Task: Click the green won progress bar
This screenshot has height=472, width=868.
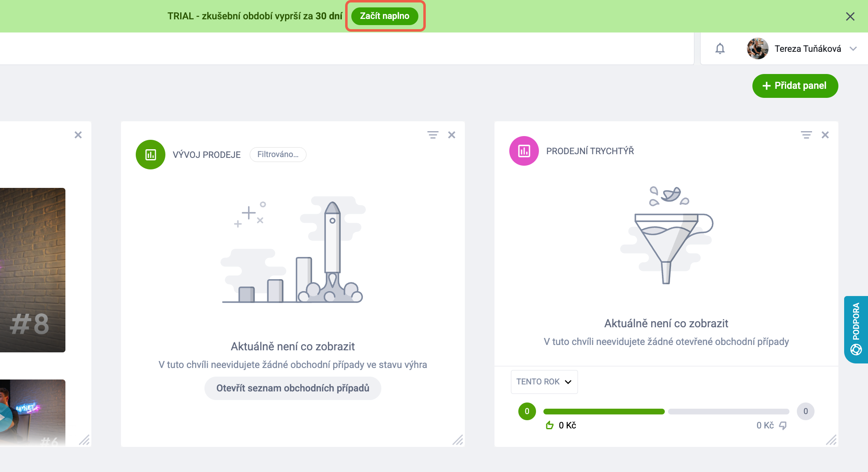Action: pyautogui.click(x=604, y=412)
